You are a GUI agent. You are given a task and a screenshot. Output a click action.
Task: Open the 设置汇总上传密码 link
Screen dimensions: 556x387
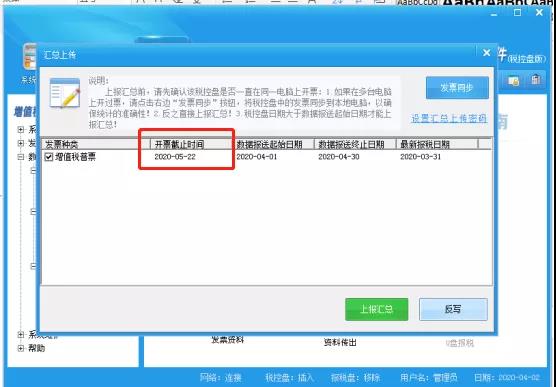(x=449, y=118)
